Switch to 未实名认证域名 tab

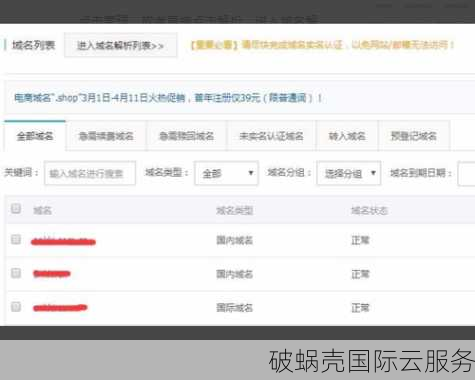[271, 136]
